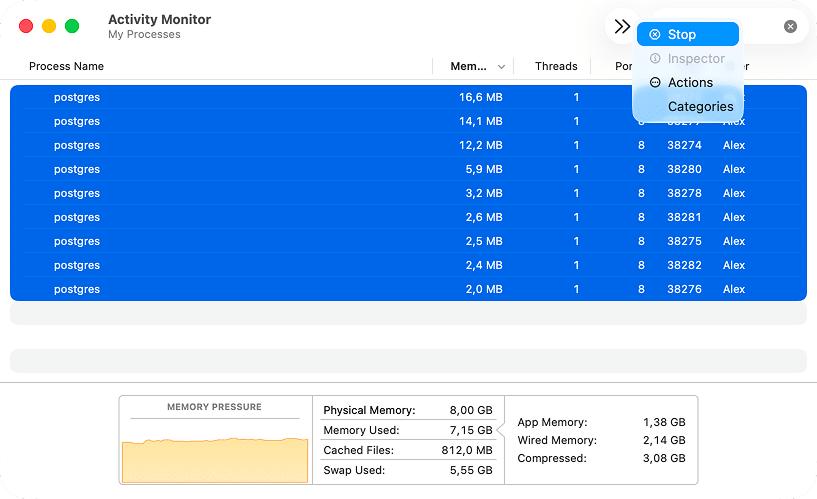The width and height of the screenshot is (817, 499).
Task: Select the postgres process with PID 38274
Action: [408, 145]
